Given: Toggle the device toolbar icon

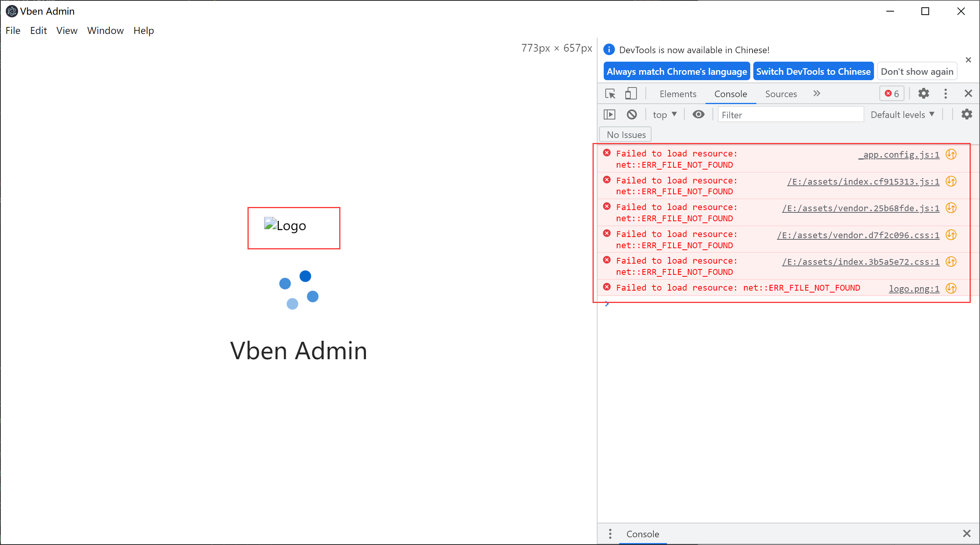Looking at the screenshot, I should [631, 94].
